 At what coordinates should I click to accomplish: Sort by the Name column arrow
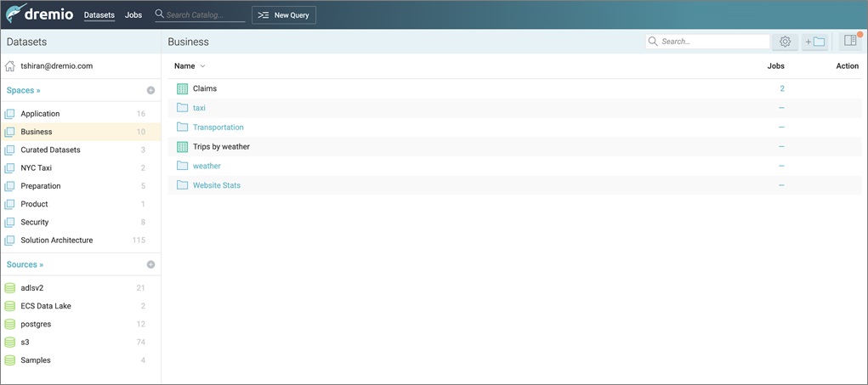click(x=202, y=66)
